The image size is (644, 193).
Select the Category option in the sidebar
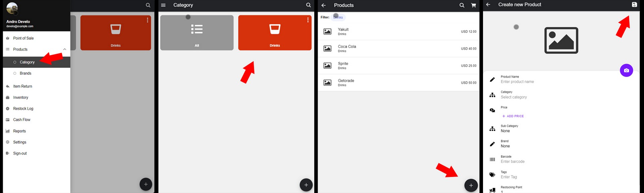[27, 62]
